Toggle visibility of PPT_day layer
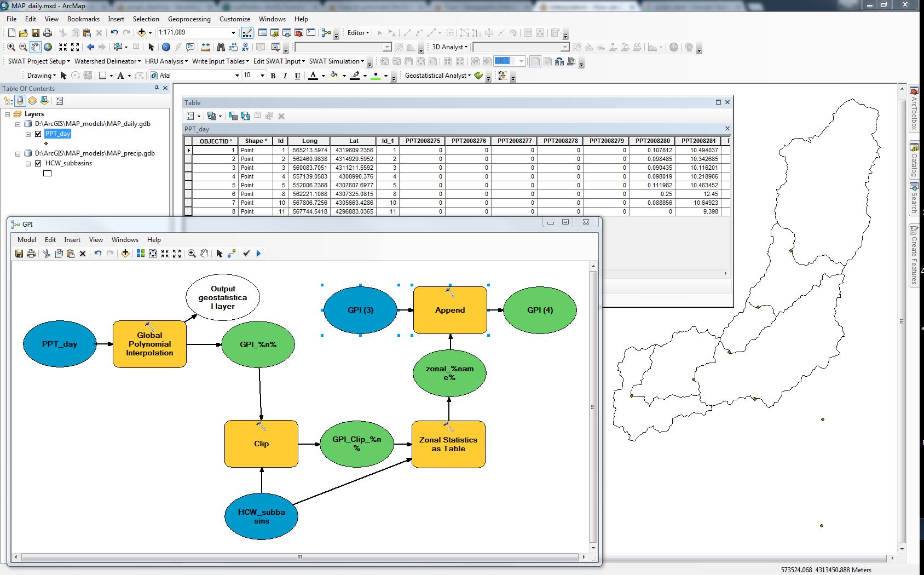The width and height of the screenshot is (924, 575). [38, 134]
